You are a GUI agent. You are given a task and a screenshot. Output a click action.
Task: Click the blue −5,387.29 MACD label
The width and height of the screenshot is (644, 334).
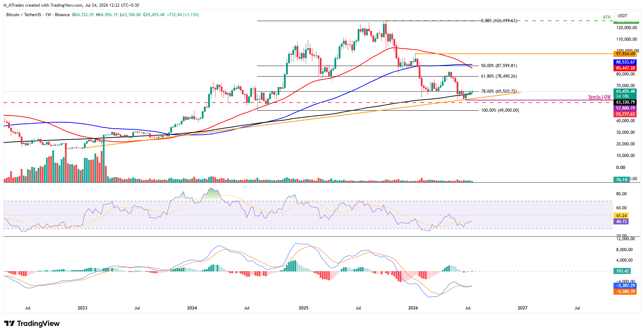click(625, 286)
